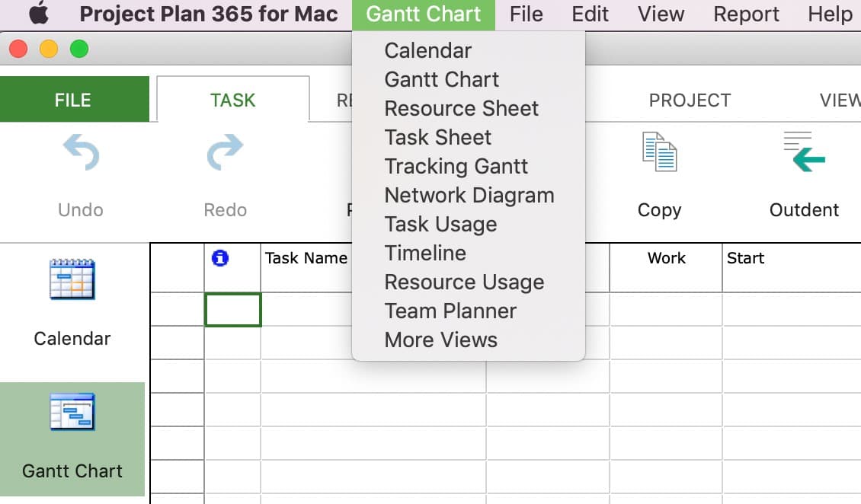This screenshot has width=861, height=504.
Task: Open the Timeline view entry
Action: pyautogui.click(x=426, y=253)
